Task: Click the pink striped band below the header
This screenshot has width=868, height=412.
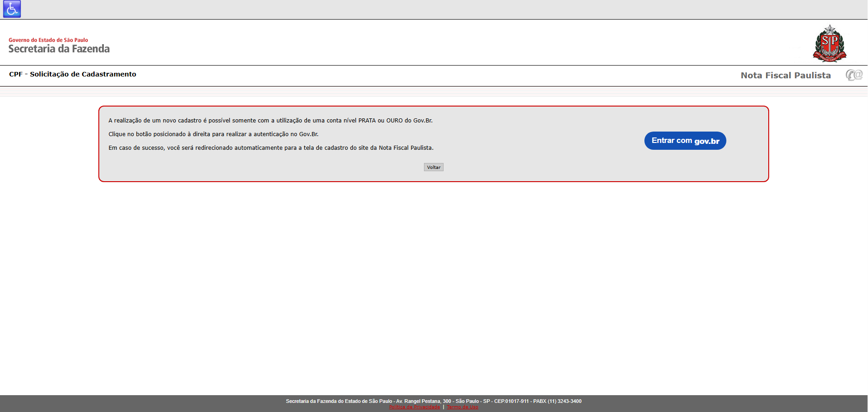Action: click(434, 92)
